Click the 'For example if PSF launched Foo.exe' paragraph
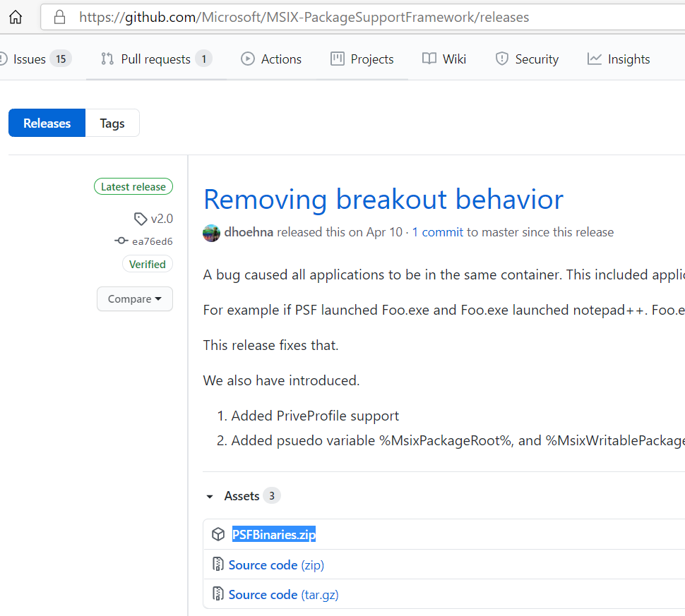The image size is (685, 616). [x=444, y=310]
